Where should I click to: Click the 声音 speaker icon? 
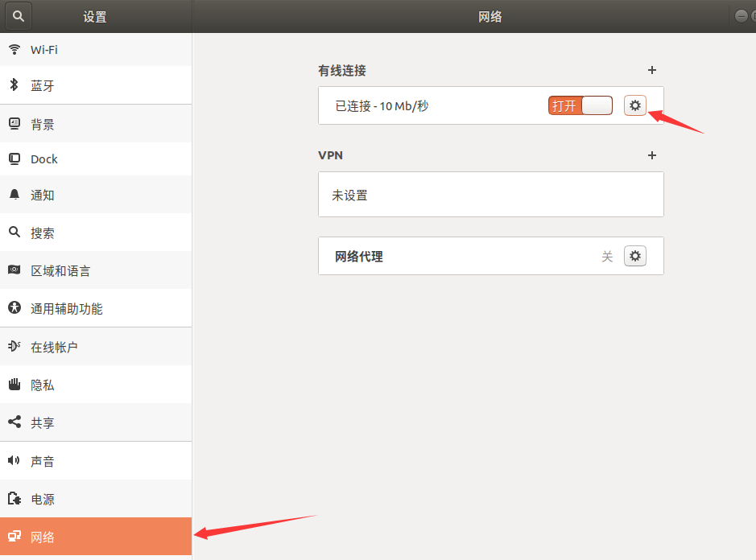(x=14, y=460)
